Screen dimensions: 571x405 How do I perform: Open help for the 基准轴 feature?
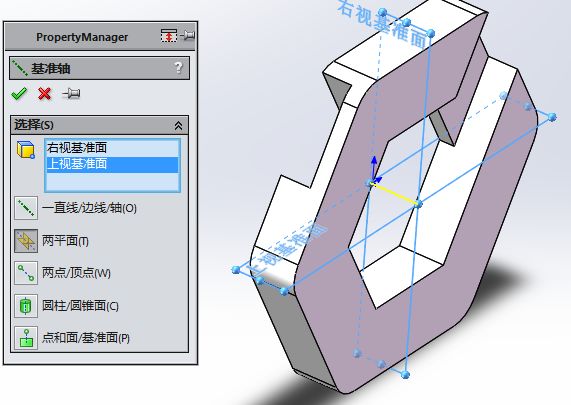tap(178, 68)
